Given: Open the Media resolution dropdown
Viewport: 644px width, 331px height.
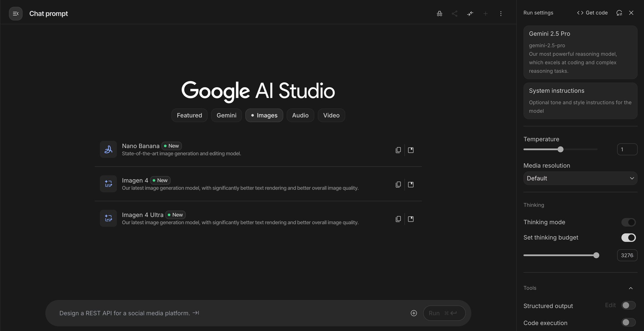Looking at the screenshot, I should click(580, 178).
